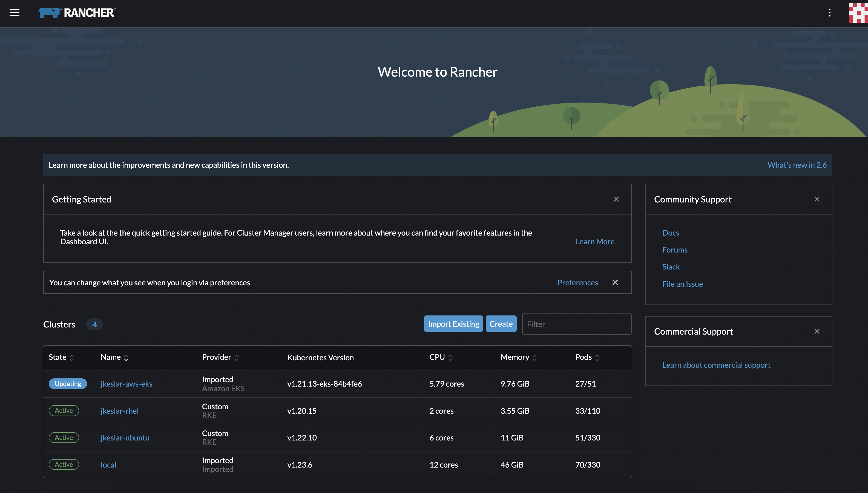Click the Create button
The height and width of the screenshot is (493, 868).
pyautogui.click(x=501, y=324)
